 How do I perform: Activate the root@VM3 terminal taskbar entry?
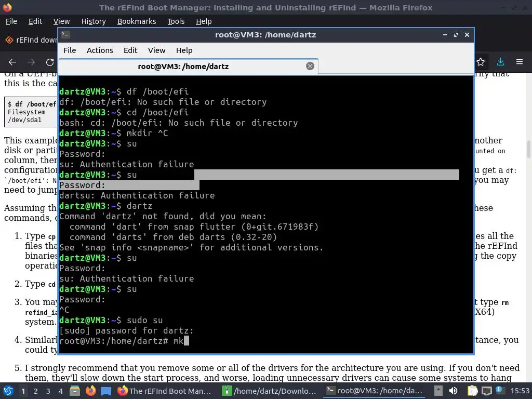[375, 391]
